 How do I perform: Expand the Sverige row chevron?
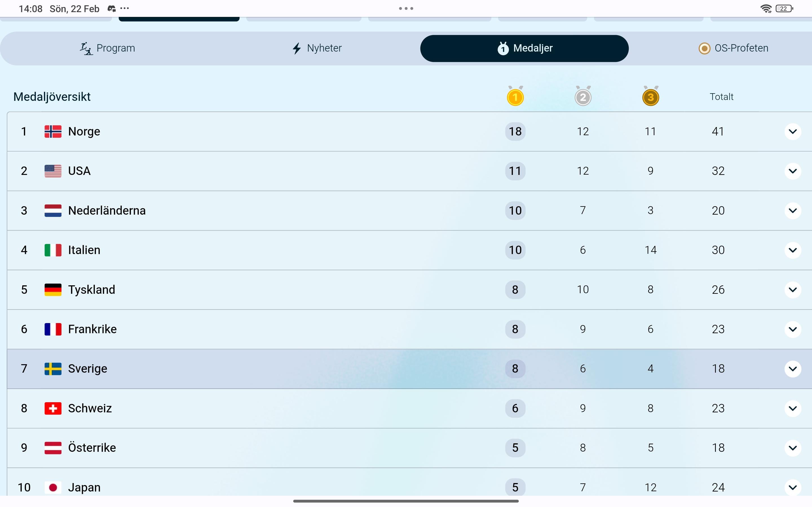click(x=793, y=368)
